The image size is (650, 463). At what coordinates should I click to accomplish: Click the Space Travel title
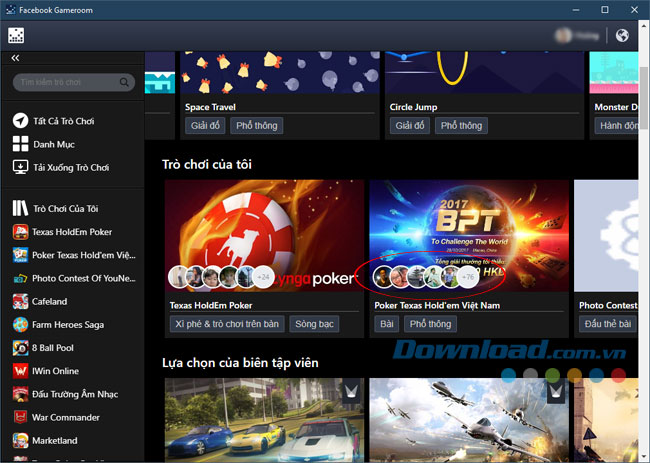click(x=210, y=107)
